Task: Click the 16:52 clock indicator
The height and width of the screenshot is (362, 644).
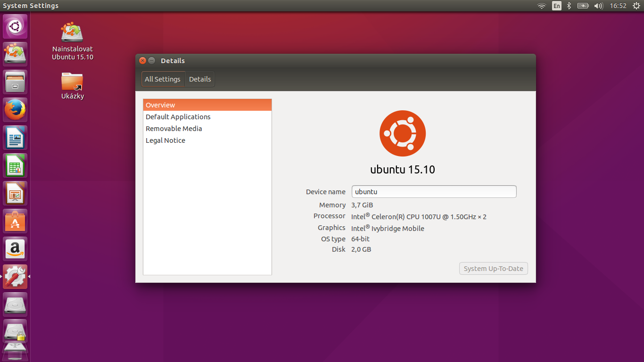Action: pos(618,6)
